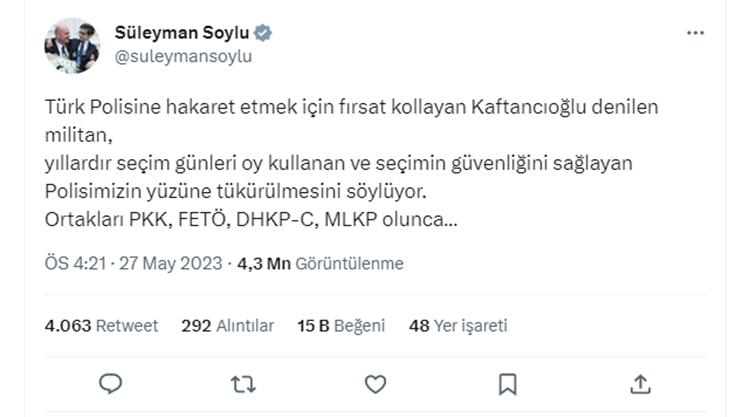Viewport: 750px width, 417px height.
Task: See who liked: 15 B Beğeni
Action: [x=340, y=325]
